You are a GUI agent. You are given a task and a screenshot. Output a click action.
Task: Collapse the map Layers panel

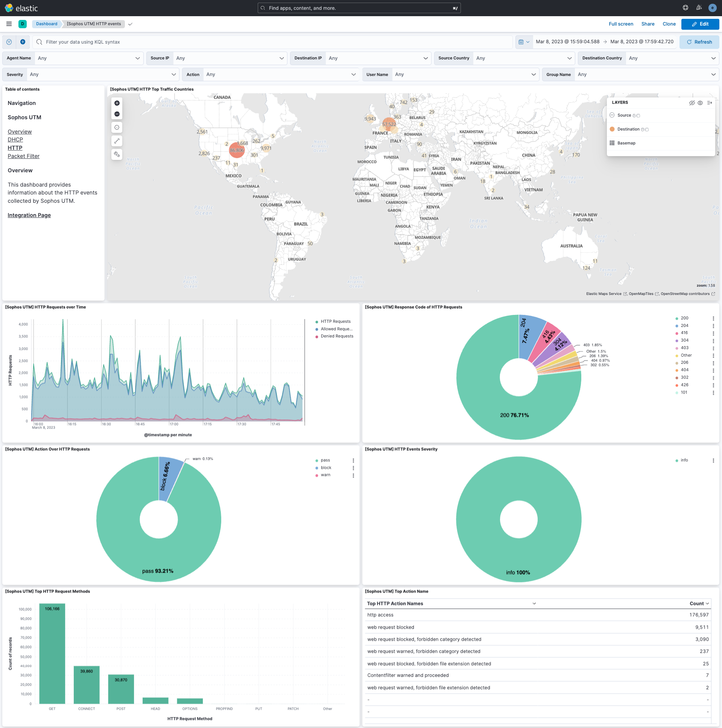tap(710, 103)
